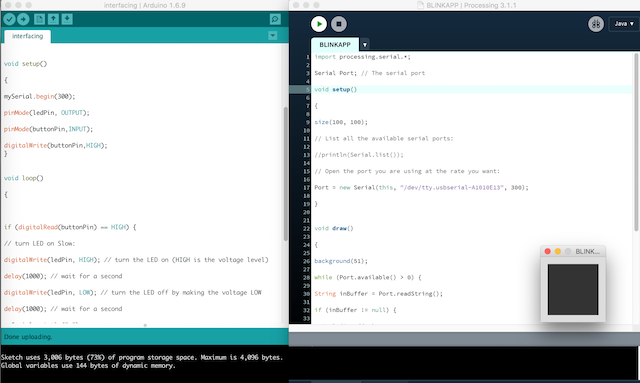This screenshot has width=640, height=383.
Task: Click the 'import processing.serial.*;' line
Action: (x=362, y=57)
